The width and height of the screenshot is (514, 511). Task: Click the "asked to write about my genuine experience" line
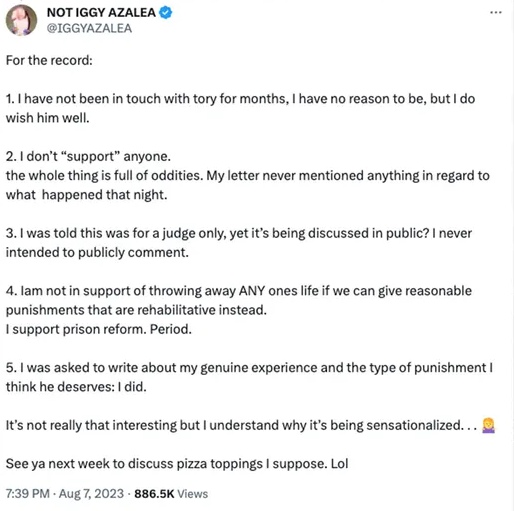(x=249, y=368)
